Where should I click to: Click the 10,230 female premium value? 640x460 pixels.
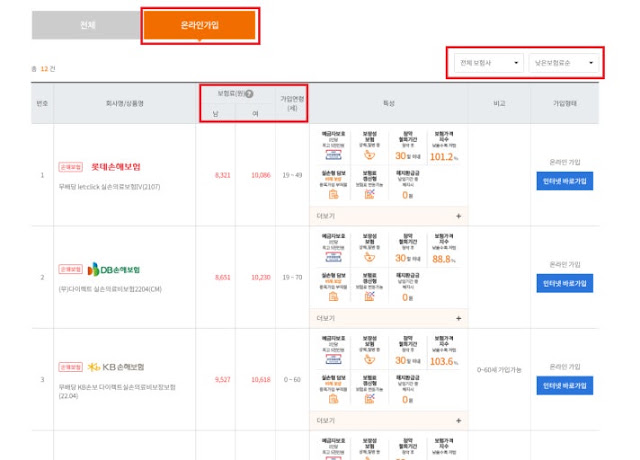(x=261, y=278)
